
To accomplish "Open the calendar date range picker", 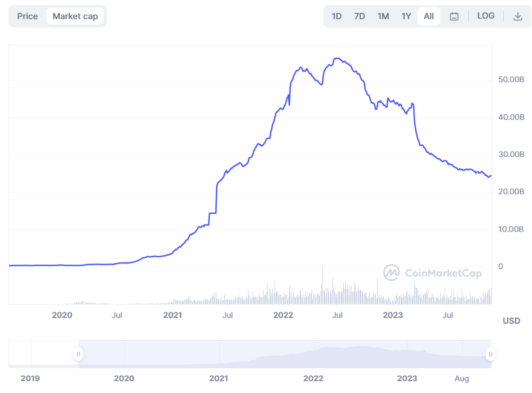I will [454, 16].
